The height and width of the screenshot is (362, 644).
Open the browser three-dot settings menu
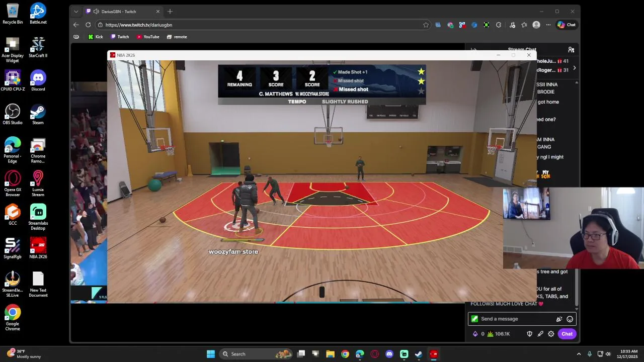(548, 25)
